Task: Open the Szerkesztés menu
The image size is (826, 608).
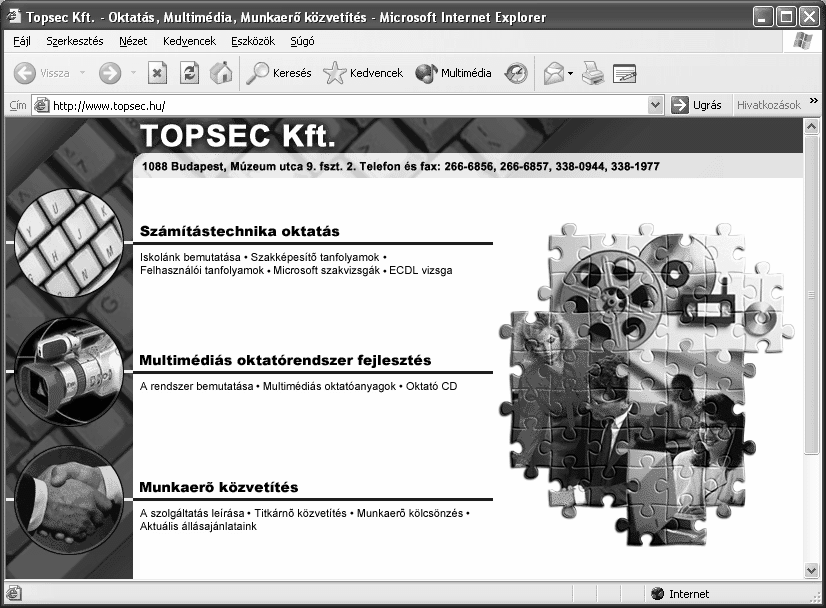Action: [x=75, y=41]
